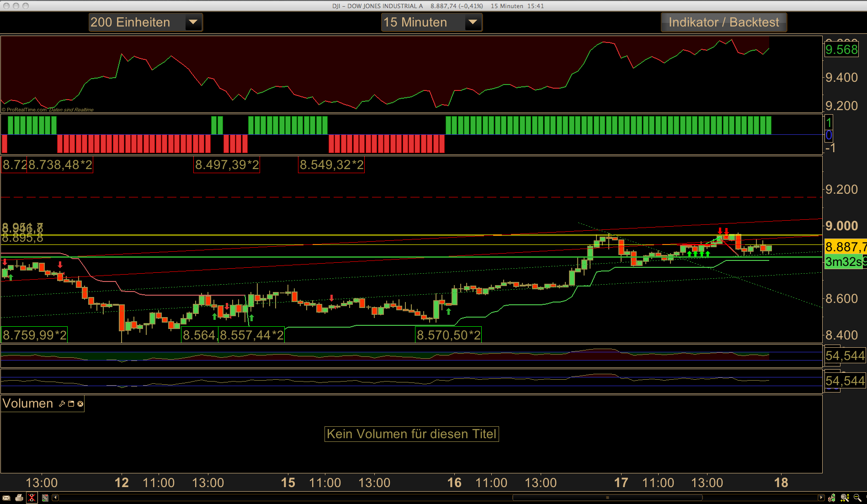Image resolution: width=867 pixels, height=504 pixels.
Task: Click the current price label 8.887,7
Action: coord(845,247)
